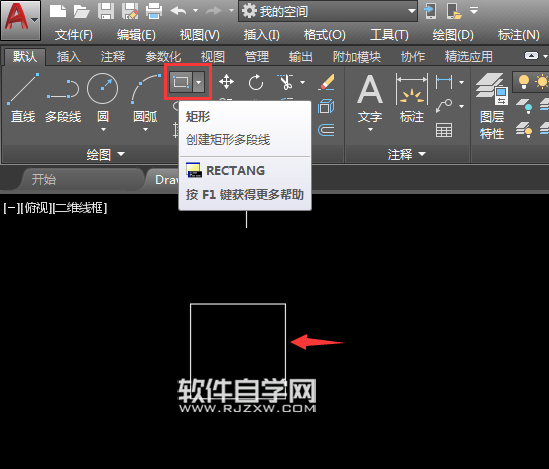Insert a table with grid icon

tap(444, 130)
